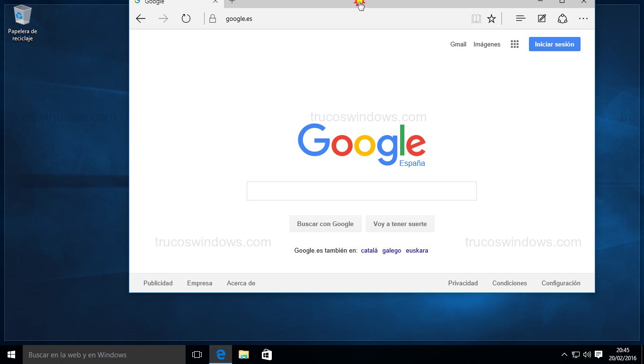Open the Hub panel icon

520,19
